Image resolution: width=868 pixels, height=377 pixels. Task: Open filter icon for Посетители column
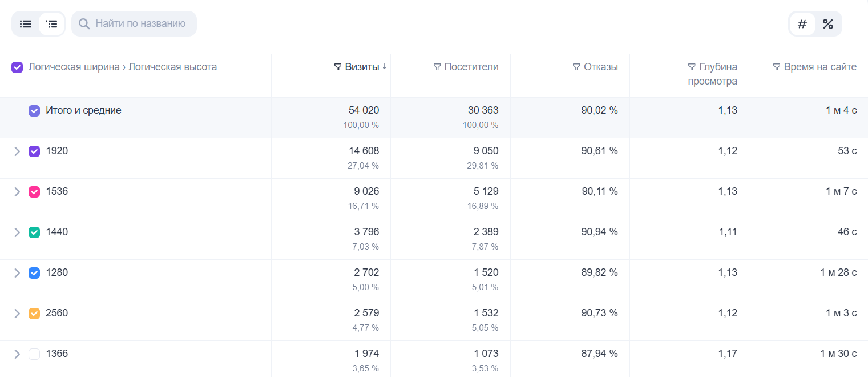tap(437, 67)
